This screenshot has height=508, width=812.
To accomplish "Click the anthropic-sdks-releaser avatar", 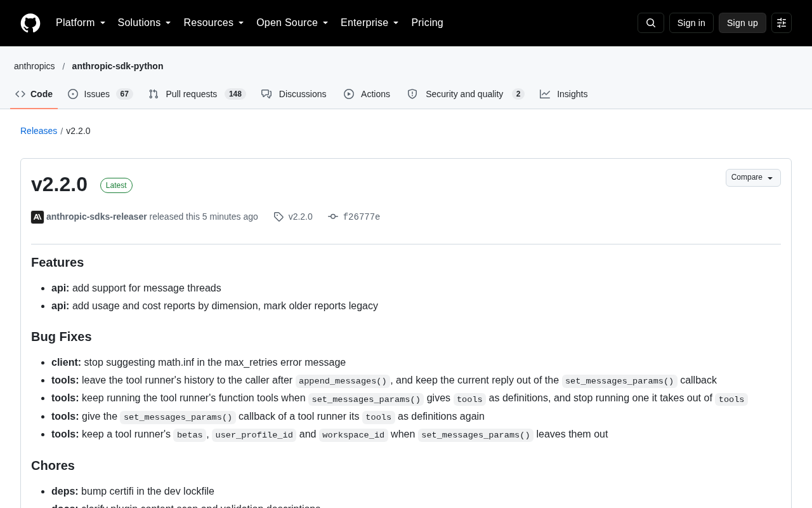I will (37, 217).
